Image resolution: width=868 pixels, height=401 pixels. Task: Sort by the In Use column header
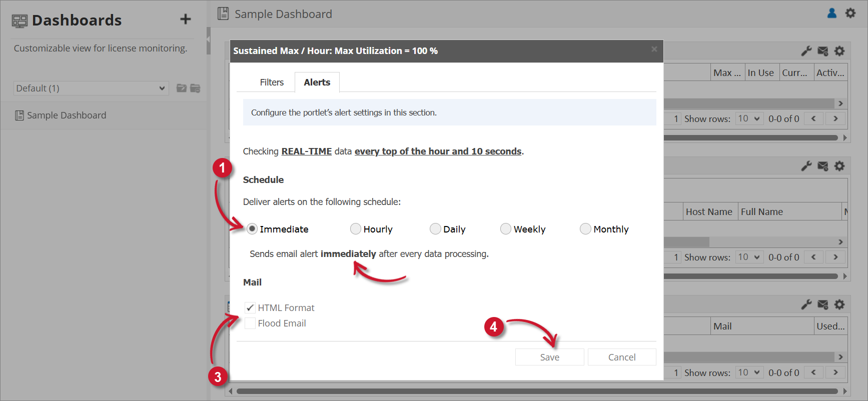[x=762, y=72]
